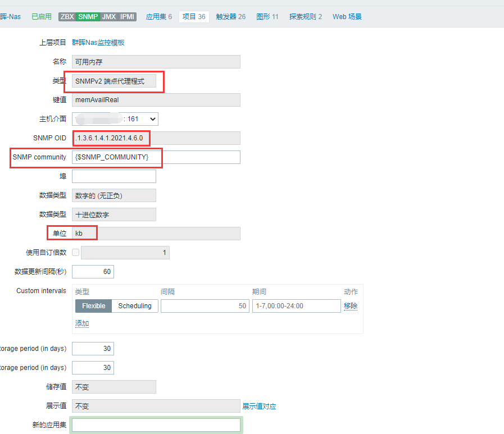Click the 名称 field containing 可用内存

coord(156,62)
